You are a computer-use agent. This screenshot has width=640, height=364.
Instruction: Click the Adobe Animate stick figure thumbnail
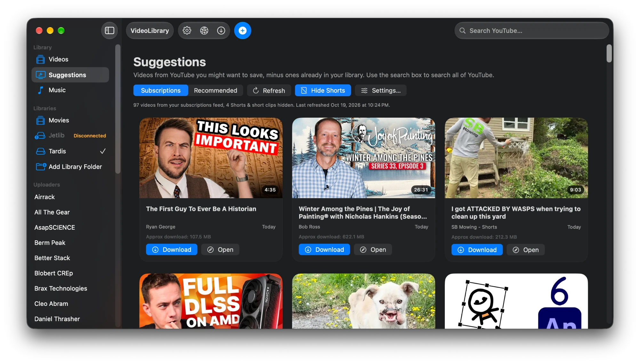(x=516, y=301)
